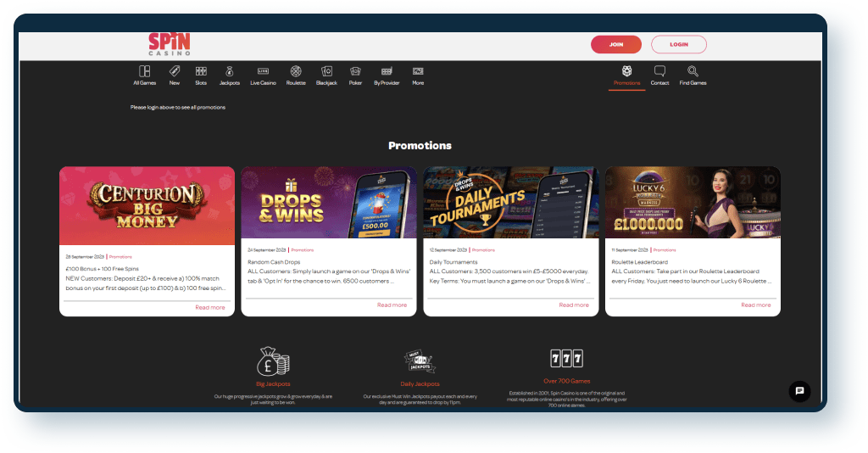Viewport: 868px width, 453px height.
Task: Click the Spin Casino logo
Action: (x=170, y=44)
